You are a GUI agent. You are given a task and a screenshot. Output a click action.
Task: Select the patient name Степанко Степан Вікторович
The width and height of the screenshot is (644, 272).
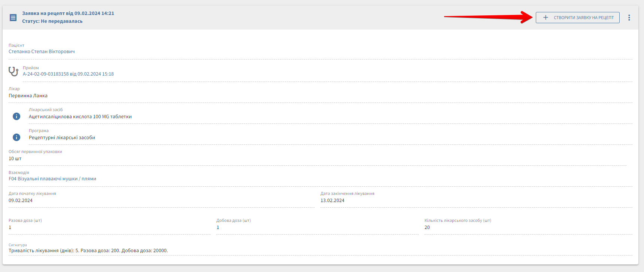click(x=42, y=52)
